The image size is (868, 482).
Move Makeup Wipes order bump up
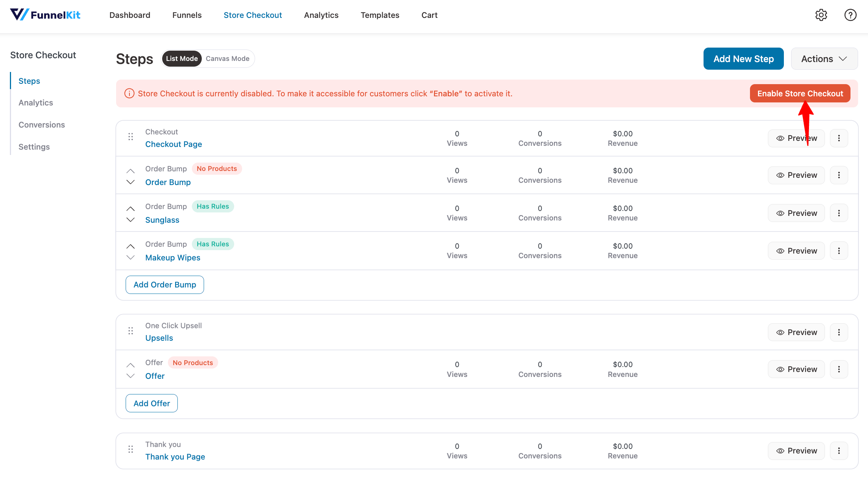(131, 246)
